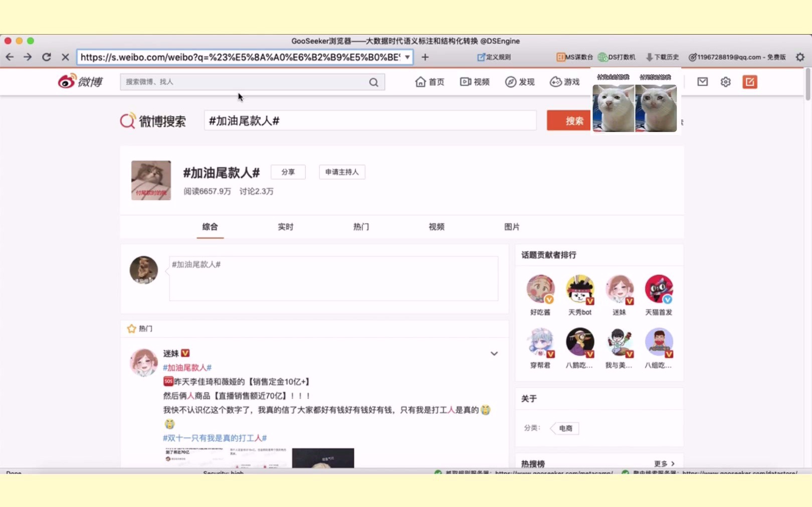
Task: Switch to the 热门 tab
Action: click(x=361, y=227)
